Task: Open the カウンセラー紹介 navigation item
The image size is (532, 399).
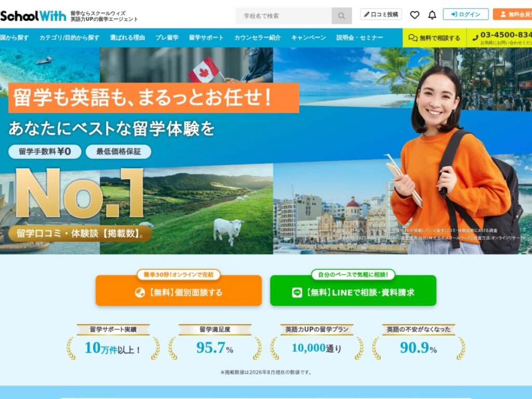Action: pos(258,37)
